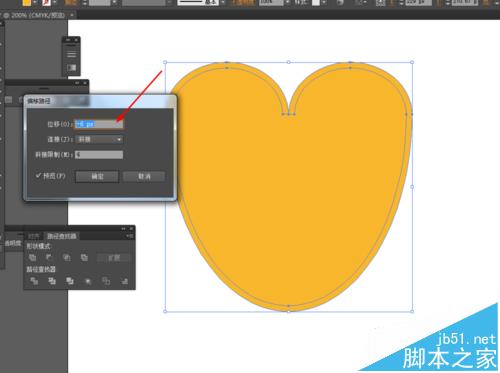The width and height of the screenshot is (500, 373).
Task: Click the 位移 offset input field
Action: (99, 124)
